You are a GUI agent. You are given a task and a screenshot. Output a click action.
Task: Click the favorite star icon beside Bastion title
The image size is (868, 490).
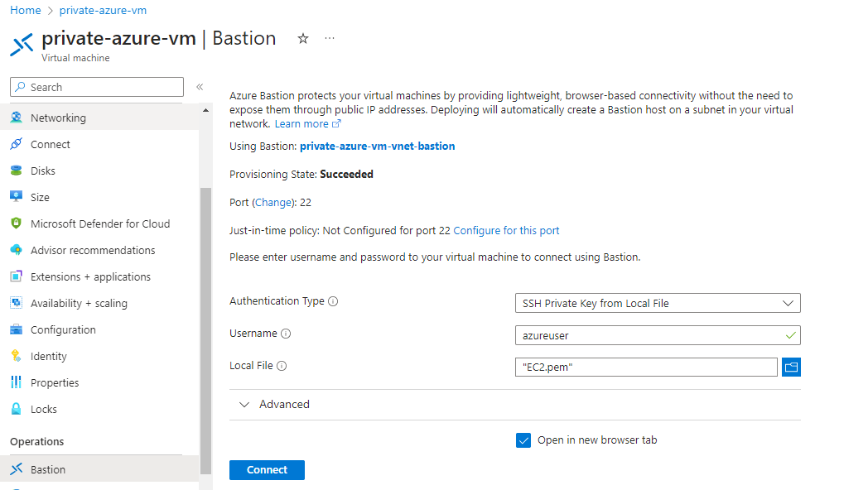(x=303, y=39)
